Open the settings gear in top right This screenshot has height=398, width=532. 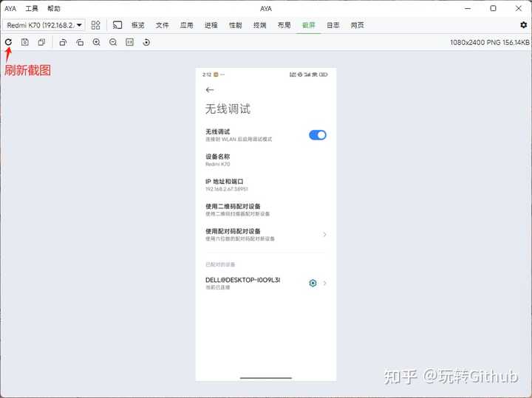click(524, 25)
